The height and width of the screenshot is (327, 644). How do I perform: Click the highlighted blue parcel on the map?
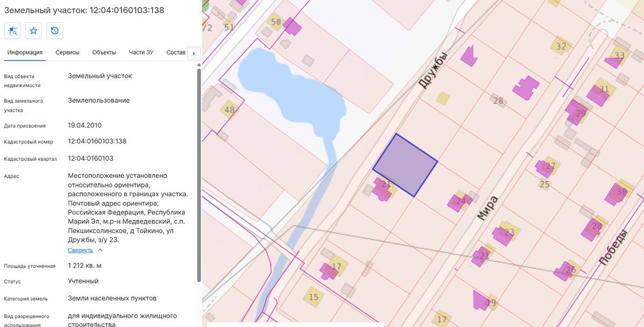405,165
